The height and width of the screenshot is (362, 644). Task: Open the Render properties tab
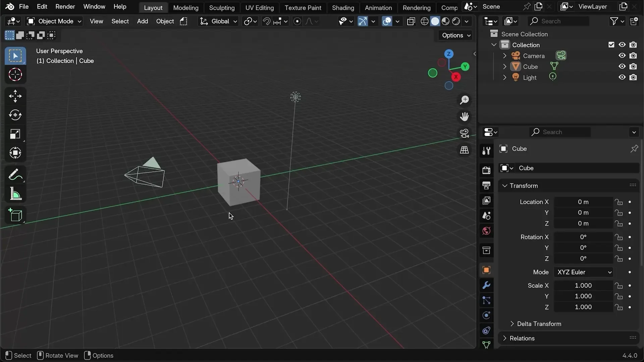click(x=486, y=170)
